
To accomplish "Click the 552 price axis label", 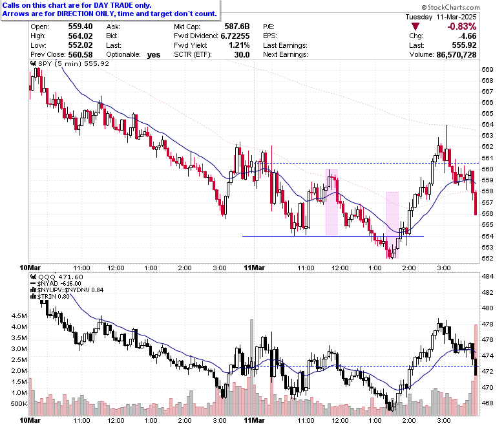I will click(x=487, y=258).
